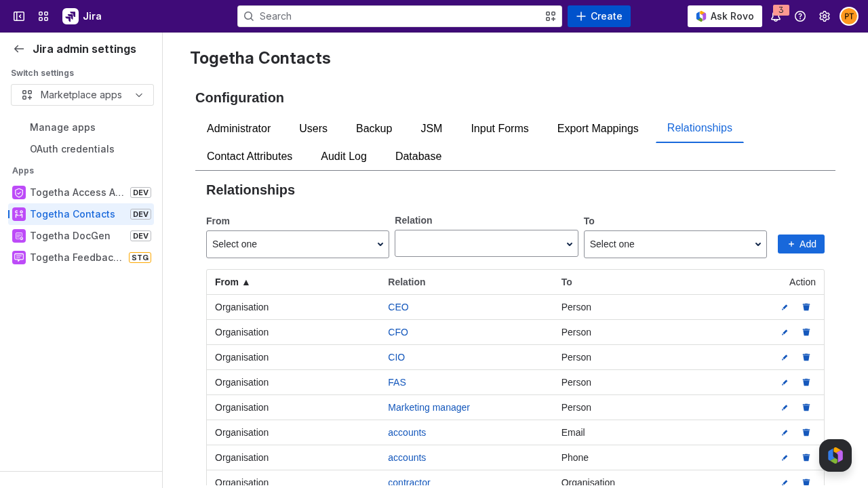
Task: Edit the FAS relationship row
Action: coord(785,382)
